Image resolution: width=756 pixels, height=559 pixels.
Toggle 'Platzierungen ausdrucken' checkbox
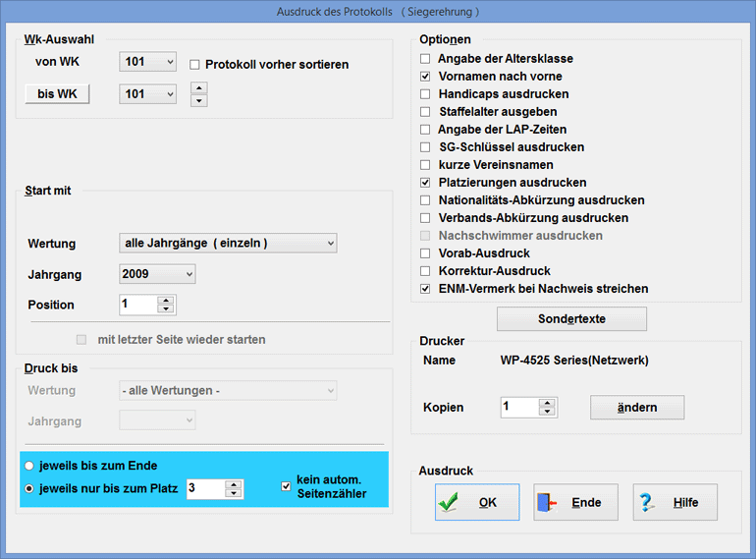[x=425, y=183]
